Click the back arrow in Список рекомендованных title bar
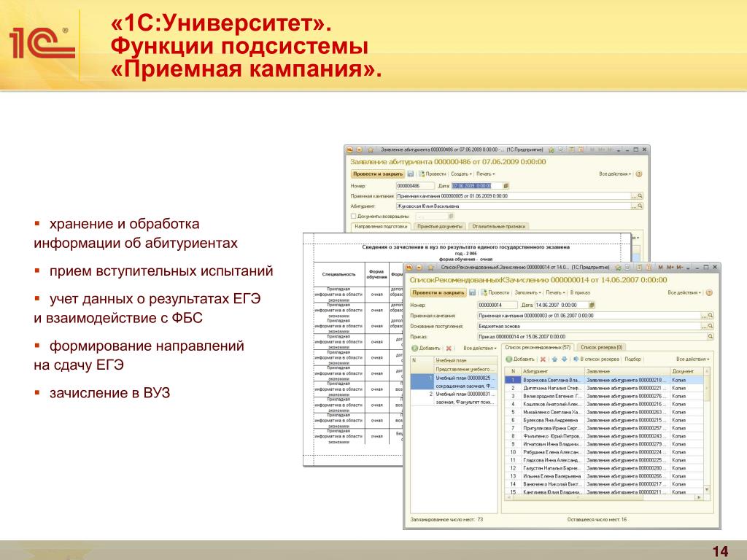747x560 pixels. pyautogui.click(x=419, y=268)
